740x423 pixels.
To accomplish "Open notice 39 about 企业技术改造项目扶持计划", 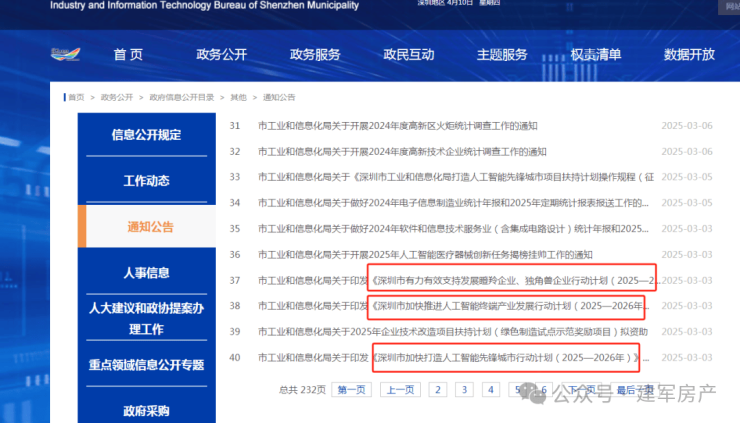I will [453, 332].
